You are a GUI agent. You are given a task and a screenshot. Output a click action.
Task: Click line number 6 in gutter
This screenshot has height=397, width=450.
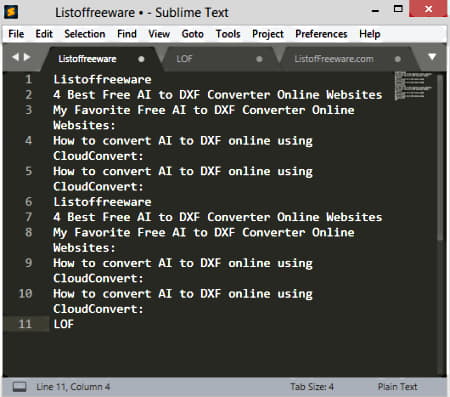(x=29, y=202)
